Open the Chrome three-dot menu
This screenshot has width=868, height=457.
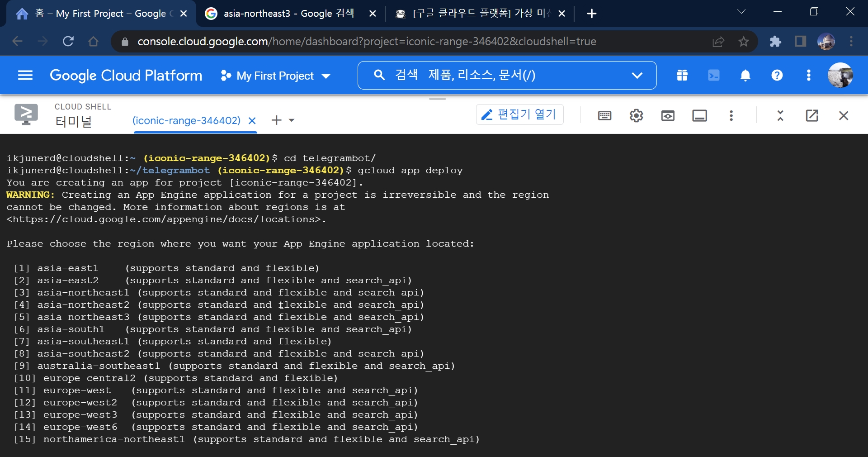[851, 42]
